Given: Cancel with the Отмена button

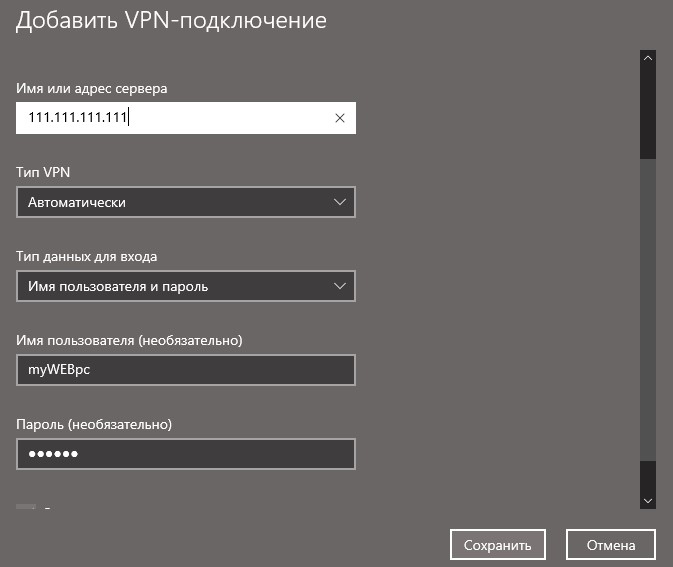Looking at the screenshot, I should coord(611,545).
